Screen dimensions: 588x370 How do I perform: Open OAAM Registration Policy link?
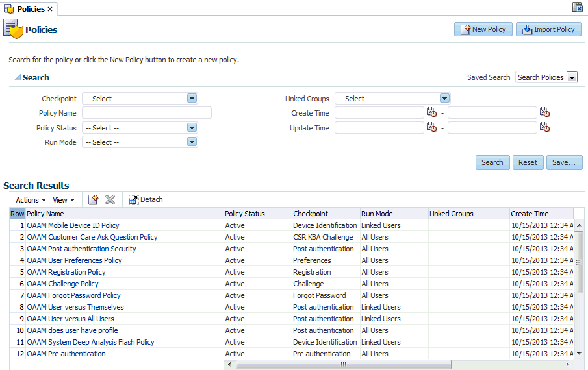tap(66, 272)
